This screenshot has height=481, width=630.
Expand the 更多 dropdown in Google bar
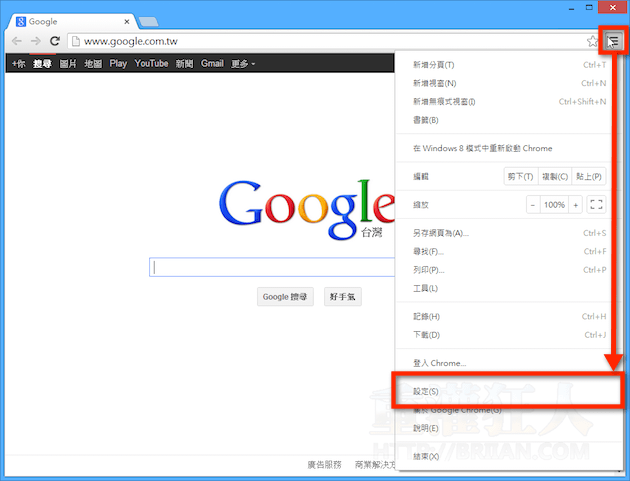[243, 63]
